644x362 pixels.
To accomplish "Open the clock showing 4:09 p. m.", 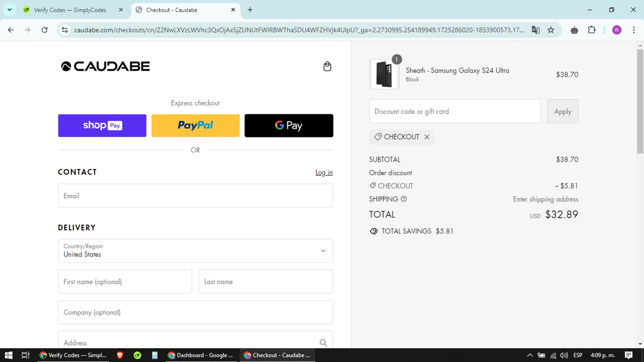I will 603,355.
